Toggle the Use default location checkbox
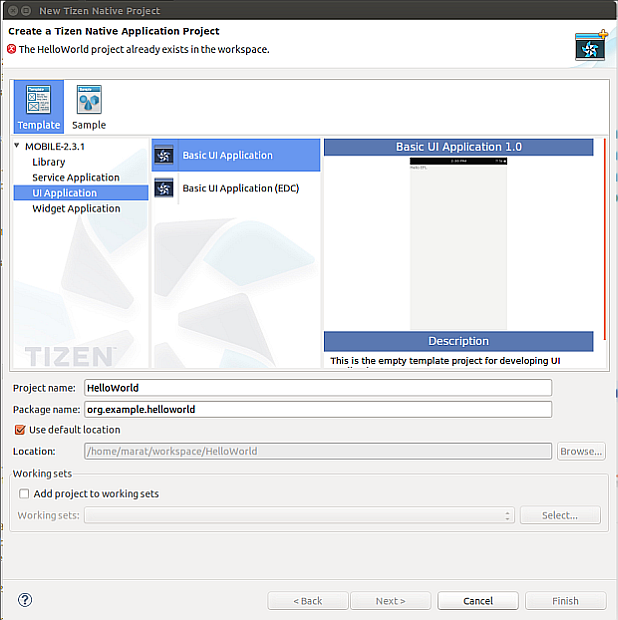 coord(20,430)
